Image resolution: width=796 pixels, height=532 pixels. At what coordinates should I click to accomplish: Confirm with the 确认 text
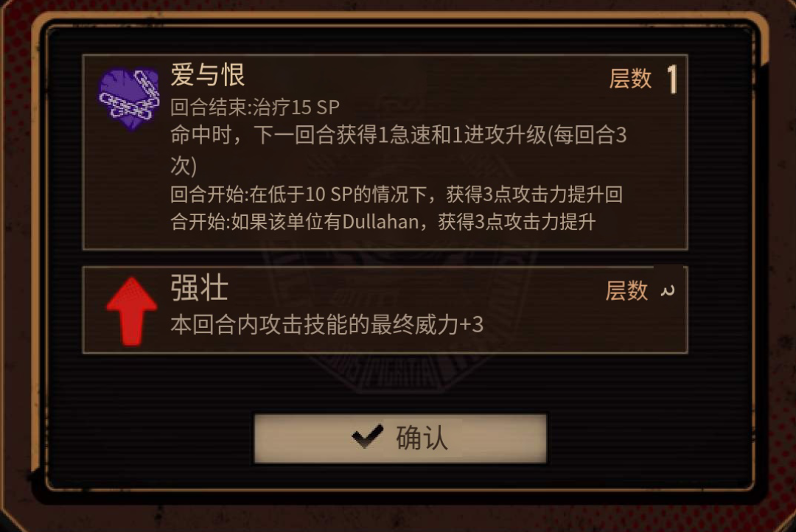(x=422, y=438)
